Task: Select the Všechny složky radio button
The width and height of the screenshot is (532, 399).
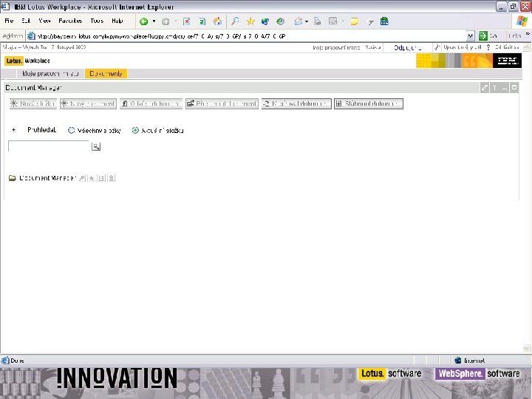Action: coord(71,130)
